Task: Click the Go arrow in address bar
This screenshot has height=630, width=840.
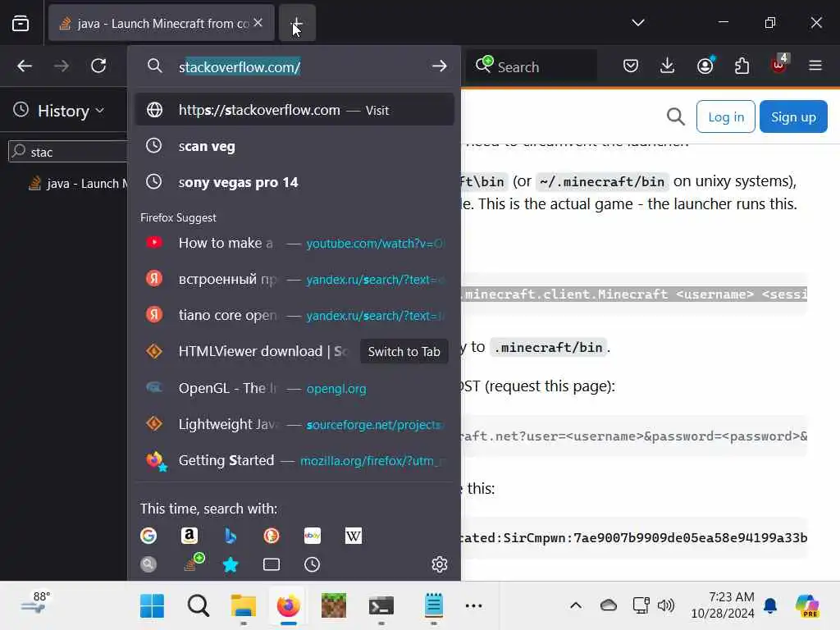Action: tap(440, 66)
